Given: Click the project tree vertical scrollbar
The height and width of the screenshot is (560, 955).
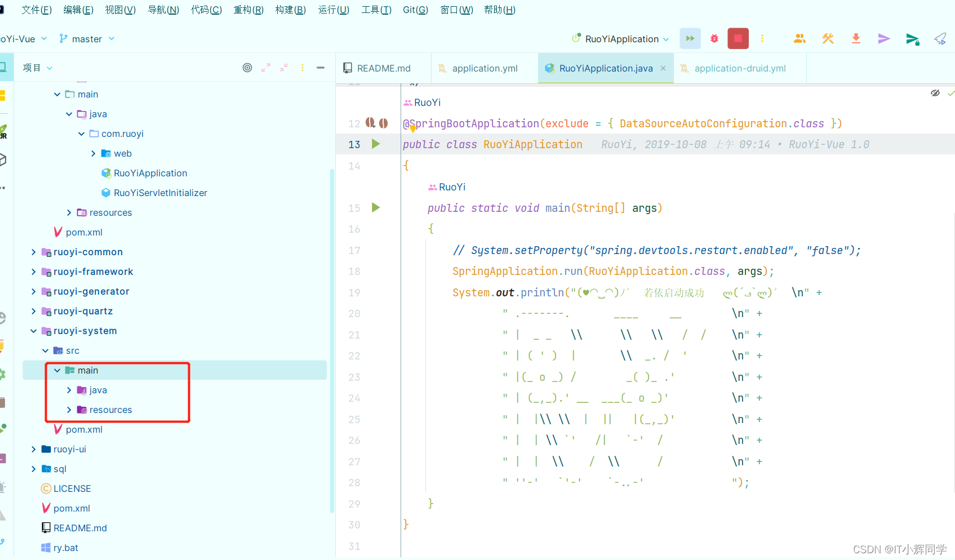Looking at the screenshot, I should point(332,341).
